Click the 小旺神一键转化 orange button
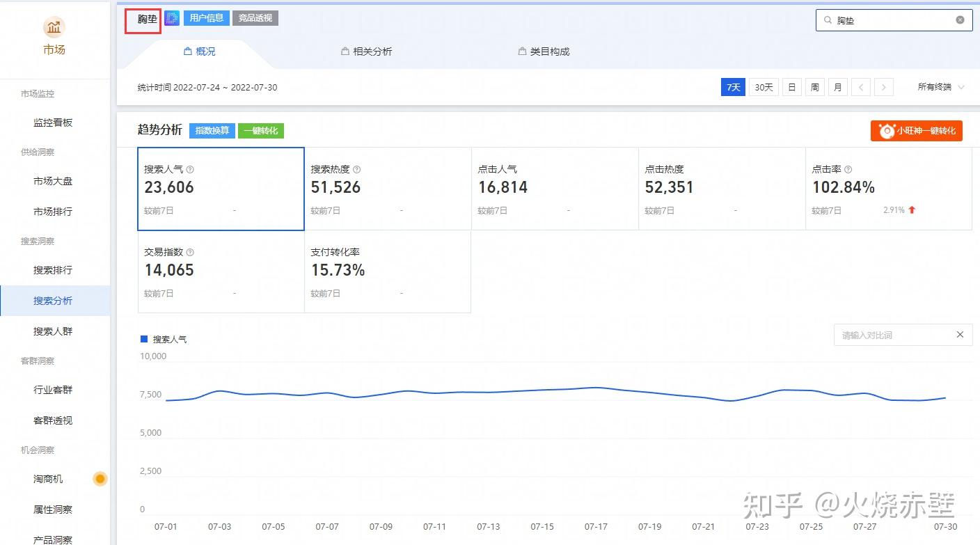This screenshot has height=545, width=980. point(916,131)
